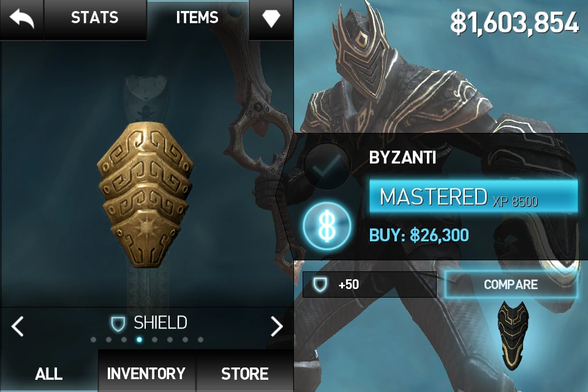
Task: Toggle the equip checkmark for Byzanti
Action: pyautogui.click(x=327, y=167)
